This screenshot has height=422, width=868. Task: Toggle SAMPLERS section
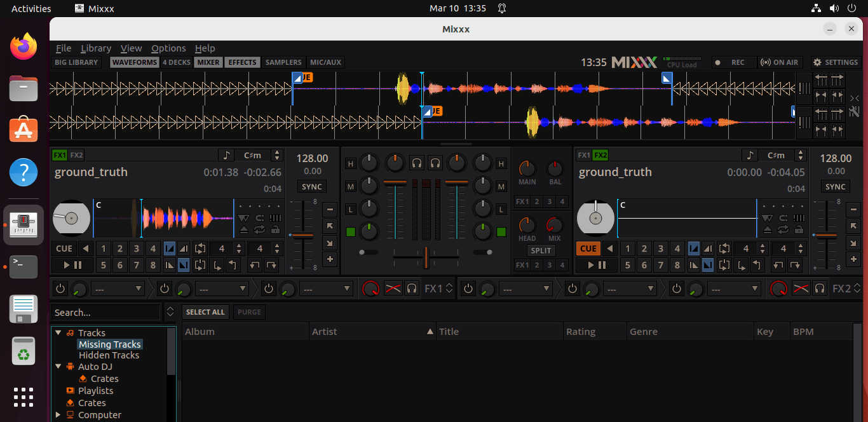(283, 62)
